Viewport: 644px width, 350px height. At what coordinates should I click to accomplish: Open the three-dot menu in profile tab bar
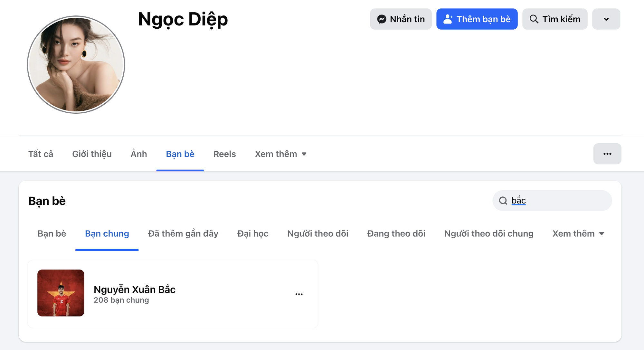tap(607, 154)
